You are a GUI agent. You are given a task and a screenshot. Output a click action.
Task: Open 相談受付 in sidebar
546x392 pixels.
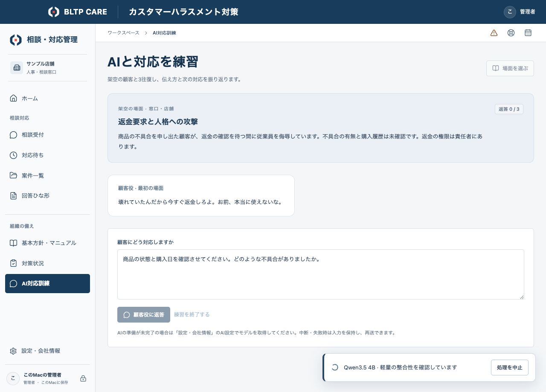click(x=47, y=135)
